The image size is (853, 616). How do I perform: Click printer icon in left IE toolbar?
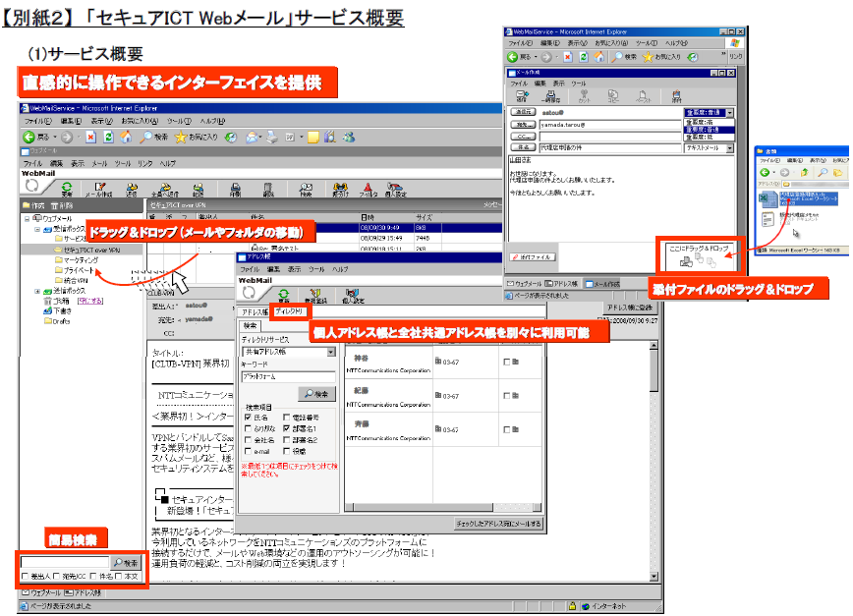(x=272, y=137)
